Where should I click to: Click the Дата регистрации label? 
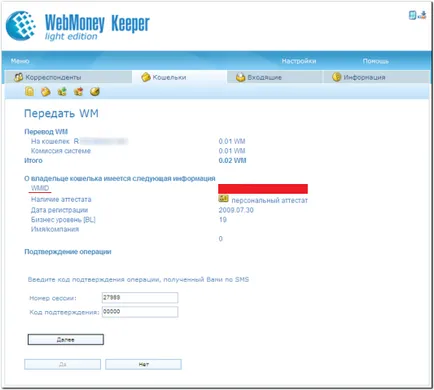[x=59, y=210]
